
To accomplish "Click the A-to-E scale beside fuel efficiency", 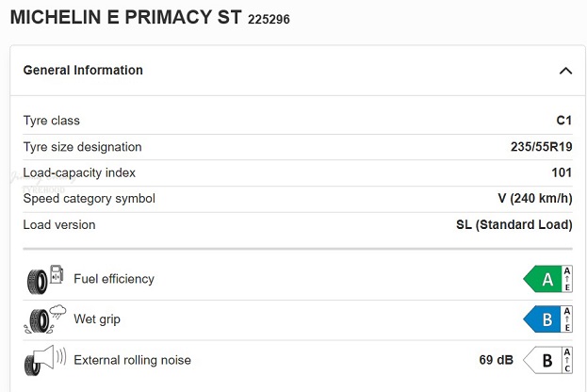I will tap(567, 279).
